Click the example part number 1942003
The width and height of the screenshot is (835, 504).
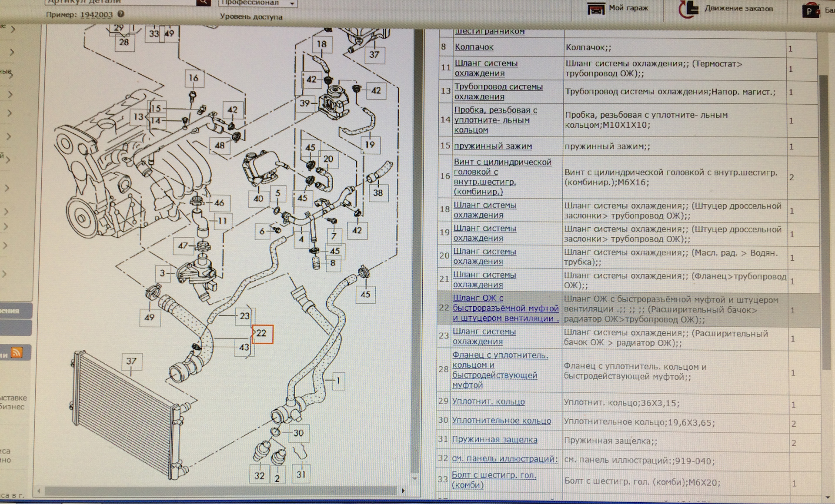96,14
